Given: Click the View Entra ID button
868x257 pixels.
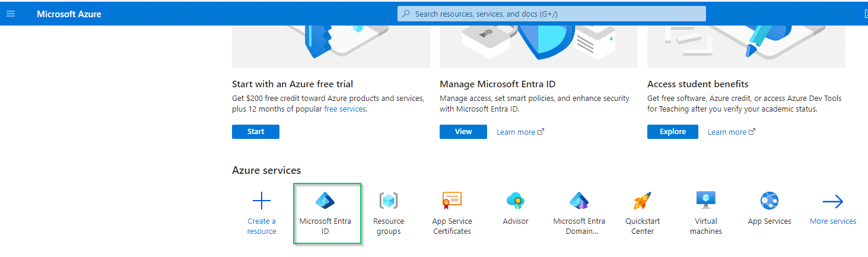Looking at the screenshot, I should [x=463, y=132].
